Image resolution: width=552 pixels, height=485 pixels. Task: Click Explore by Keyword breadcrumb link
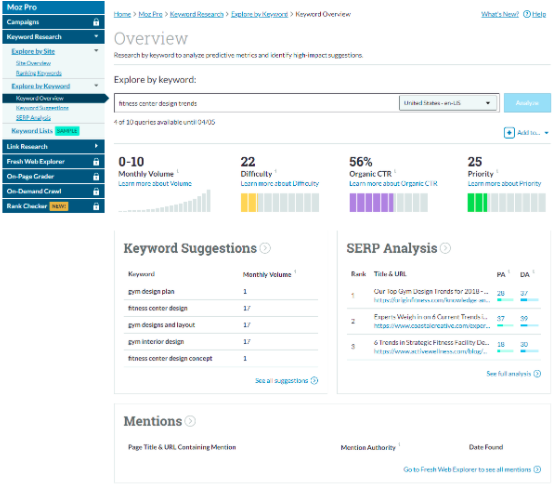(259, 14)
